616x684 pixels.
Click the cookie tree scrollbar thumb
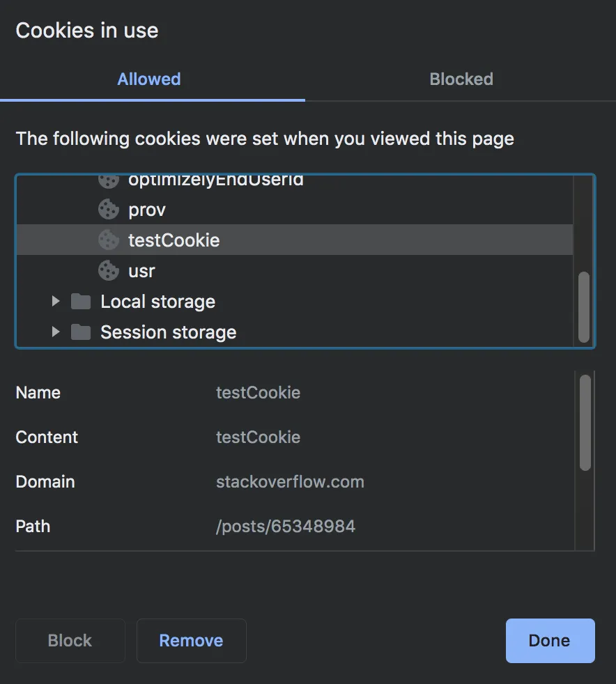coord(584,305)
